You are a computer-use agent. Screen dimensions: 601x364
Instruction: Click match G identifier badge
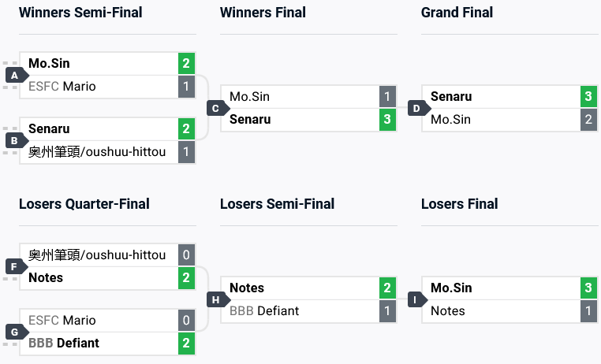(14, 332)
